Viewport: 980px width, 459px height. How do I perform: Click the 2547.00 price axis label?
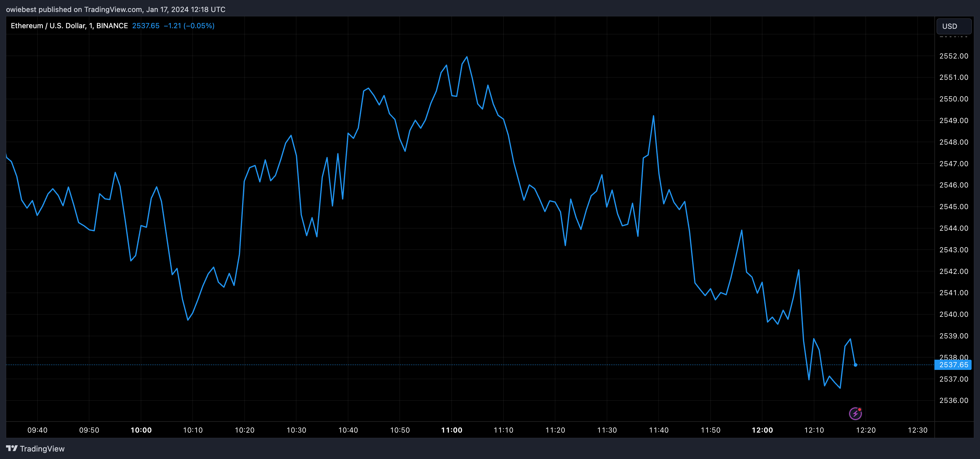954,163
